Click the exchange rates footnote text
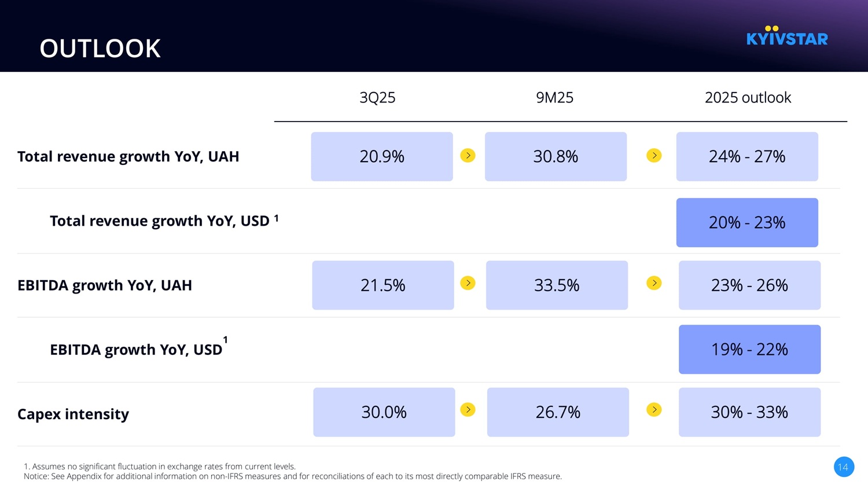 point(160,467)
